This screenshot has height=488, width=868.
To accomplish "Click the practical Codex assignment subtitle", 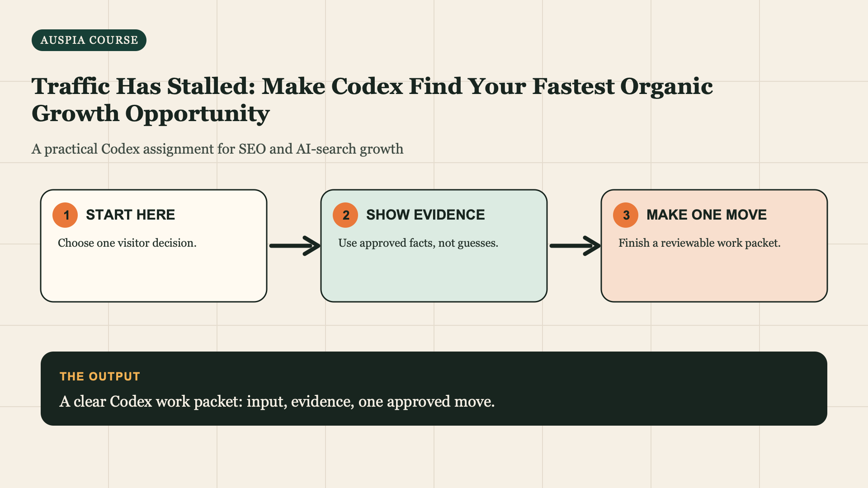I will 217,149.
